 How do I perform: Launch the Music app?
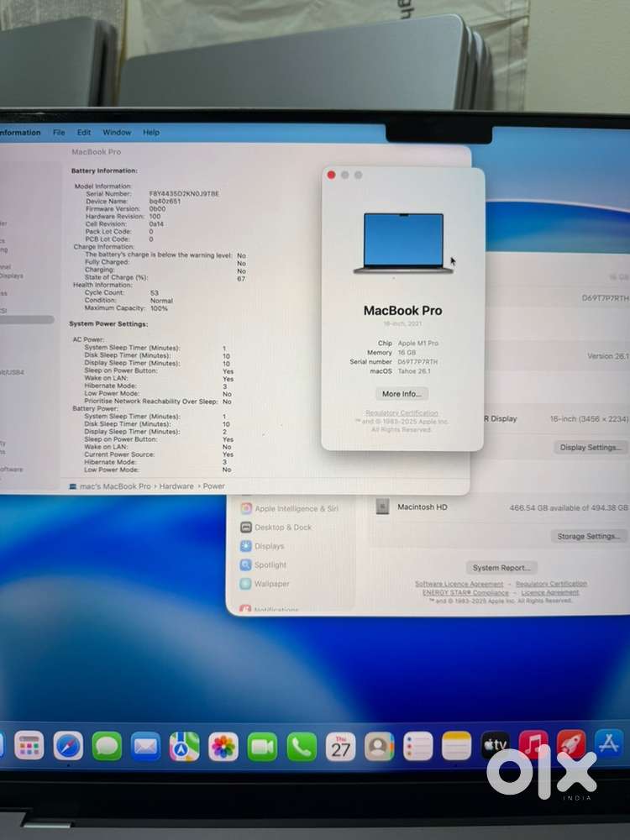(x=533, y=744)
